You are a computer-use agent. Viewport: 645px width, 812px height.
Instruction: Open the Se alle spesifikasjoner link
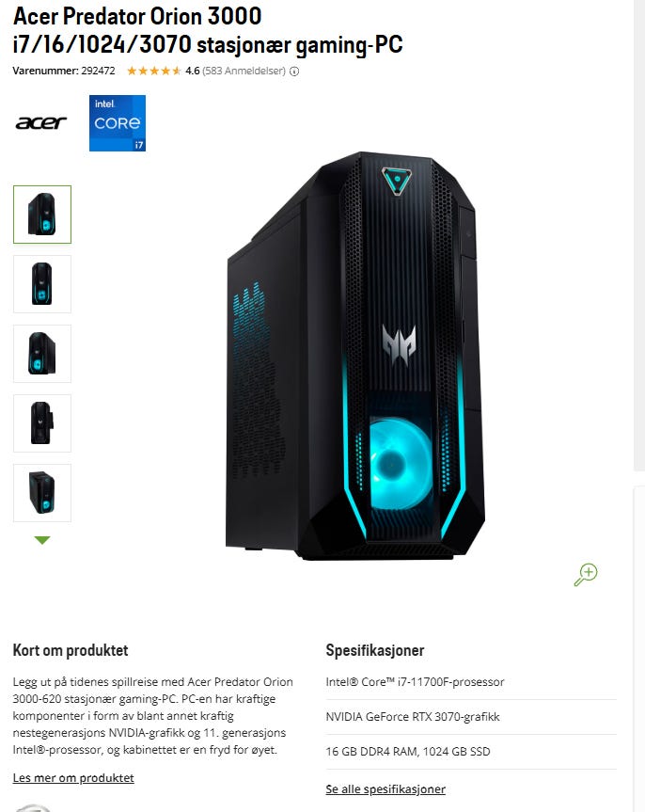pyautogui.click(x=385, y=789)
